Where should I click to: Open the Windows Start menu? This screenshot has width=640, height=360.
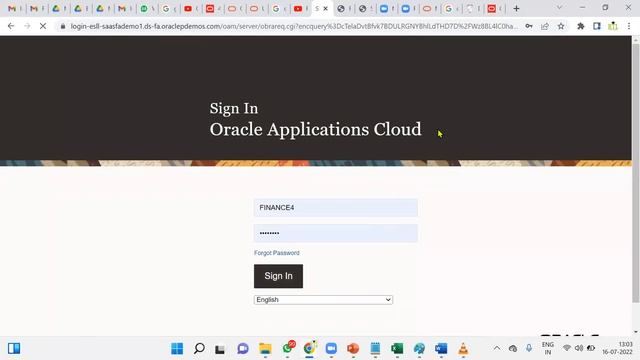(177, 349)
